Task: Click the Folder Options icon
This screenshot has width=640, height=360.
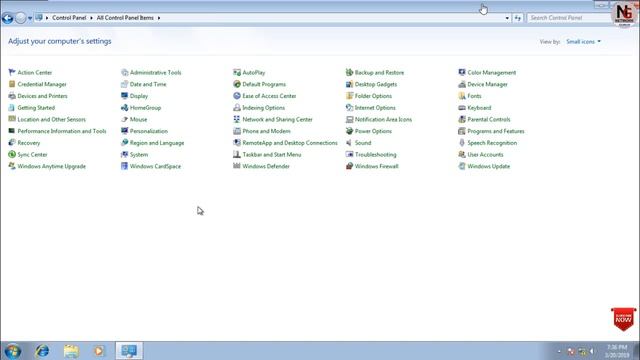Action: (349, 96)
